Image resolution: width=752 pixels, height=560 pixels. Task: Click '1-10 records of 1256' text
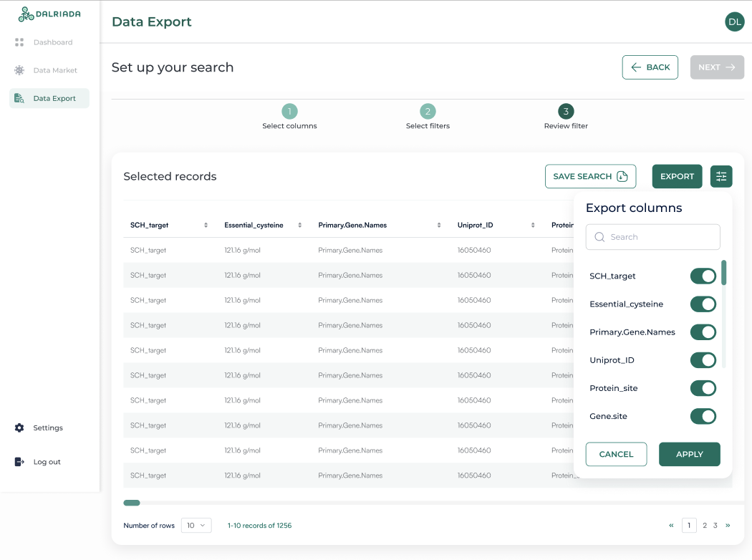click(259, 526)
